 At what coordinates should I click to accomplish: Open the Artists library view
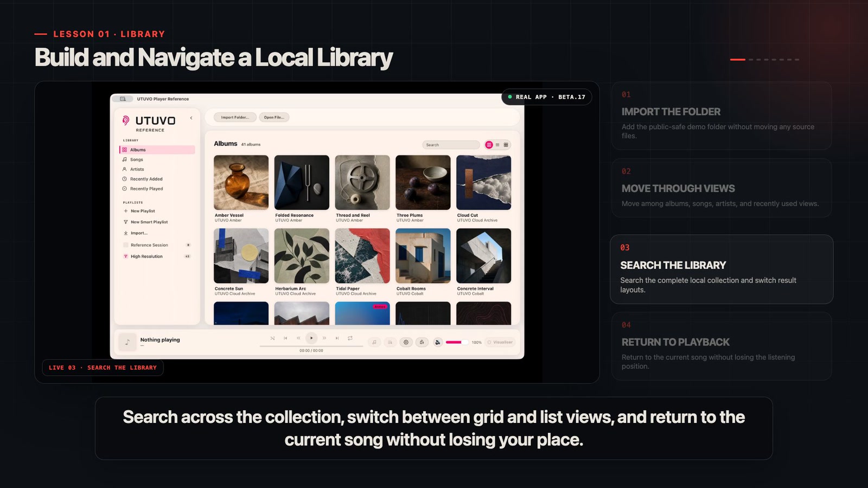click(x=157, y=169)
